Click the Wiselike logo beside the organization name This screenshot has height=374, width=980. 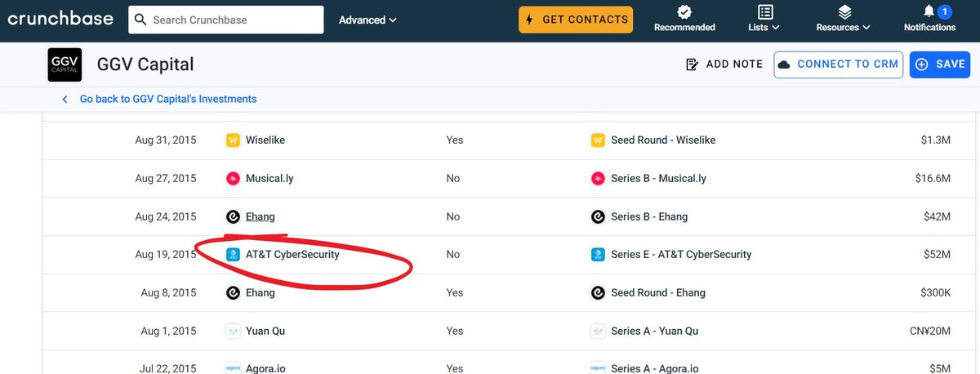click(x=233, y=140)
